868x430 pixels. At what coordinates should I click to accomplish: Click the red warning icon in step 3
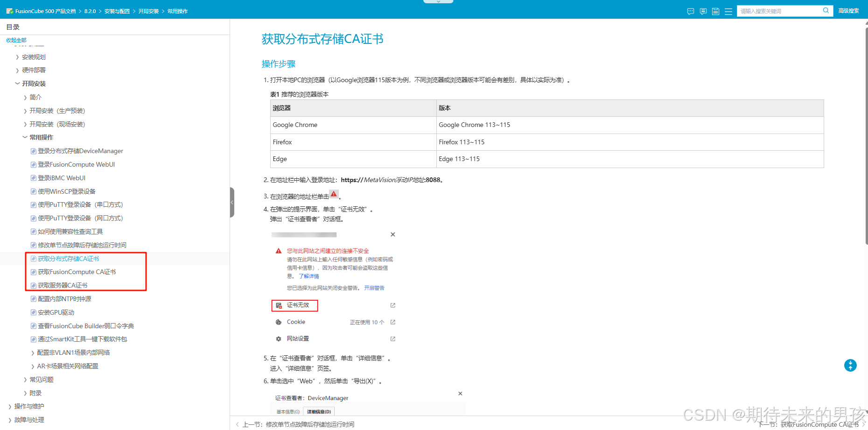click(334, 194)
